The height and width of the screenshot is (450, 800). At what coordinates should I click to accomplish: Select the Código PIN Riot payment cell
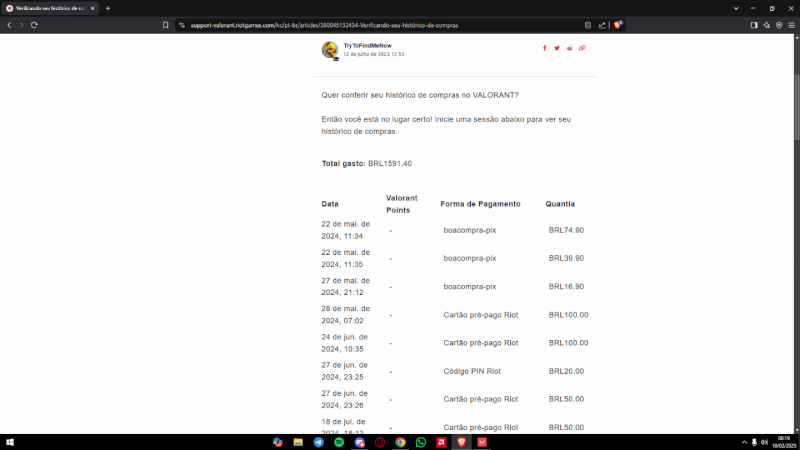coord(472,371)
